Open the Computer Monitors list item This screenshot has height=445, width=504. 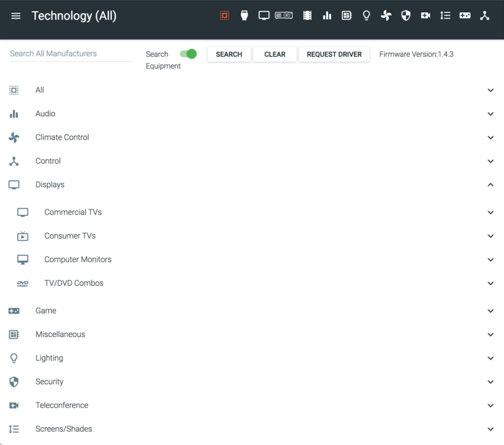click(x=78, y=260)
